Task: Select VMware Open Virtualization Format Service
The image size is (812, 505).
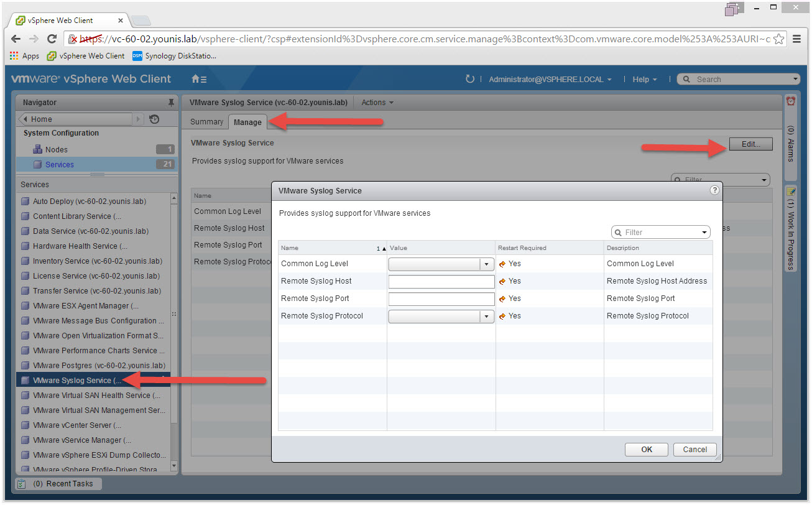Action: (92, 336)
